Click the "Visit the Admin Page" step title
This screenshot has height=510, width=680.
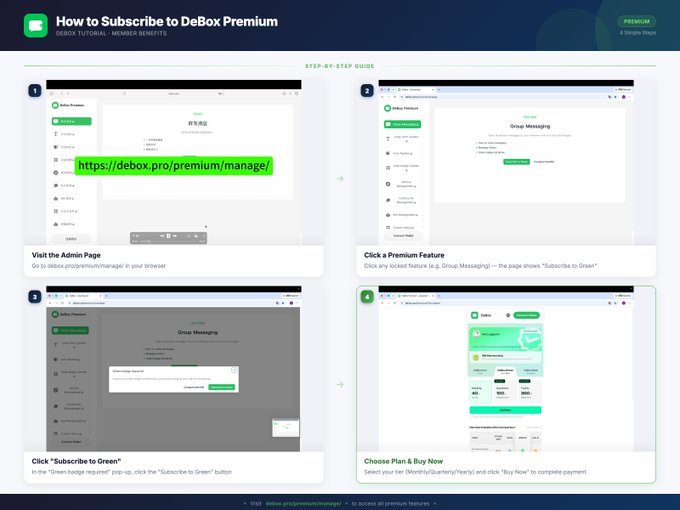pos(66,255)
